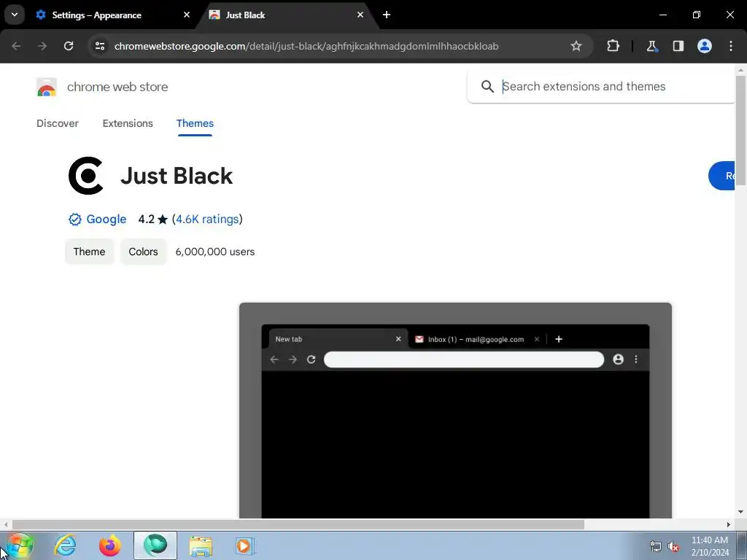The image size is (747, 560).
Task: Select the Just Black browser tab
Action: click(287, 15)
